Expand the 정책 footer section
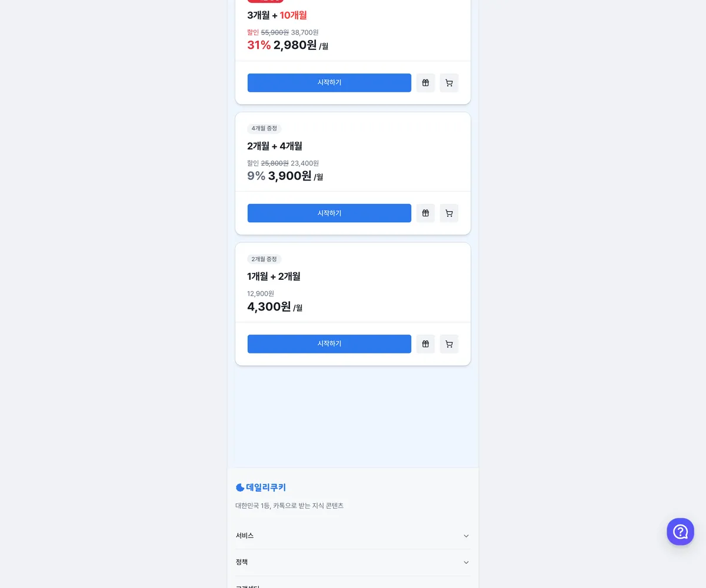Screen dimensions: 706x588 [353, 562]
